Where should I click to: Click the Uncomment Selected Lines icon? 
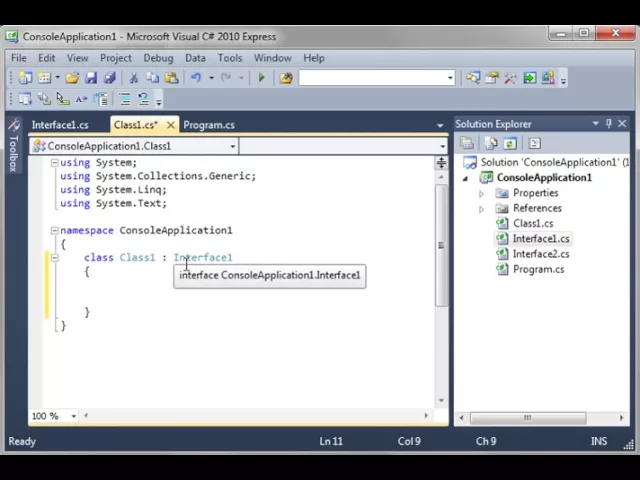[143, 99]
